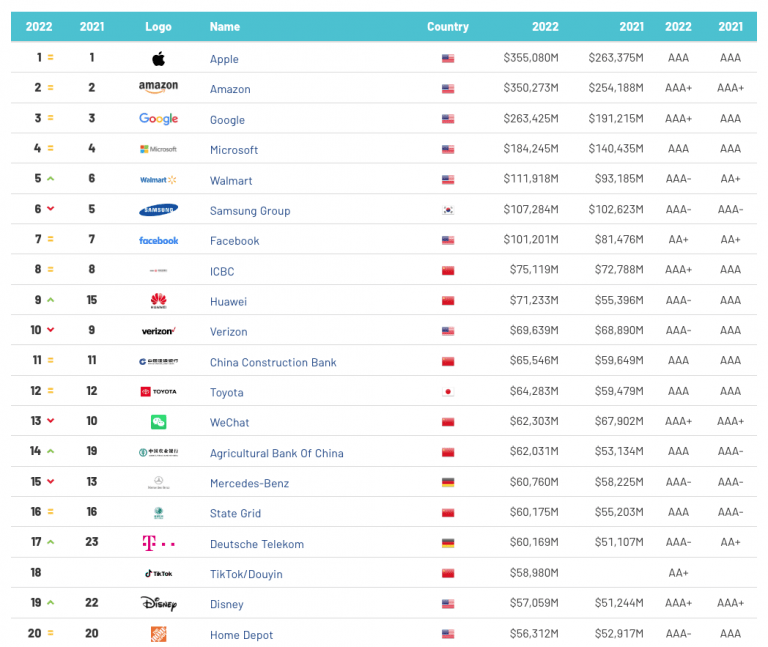
Task: Select Apple's 2022 value $355,080M
Action: click(x=531, y=58)
